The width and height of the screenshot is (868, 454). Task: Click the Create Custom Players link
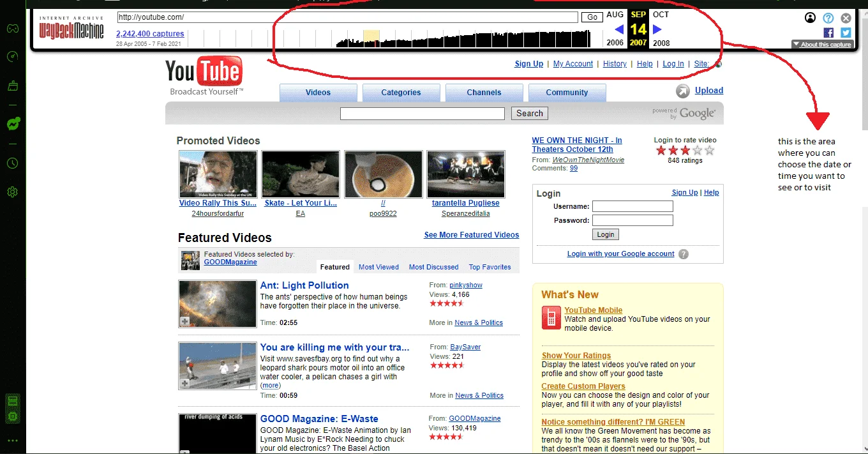tap(583, 386)
